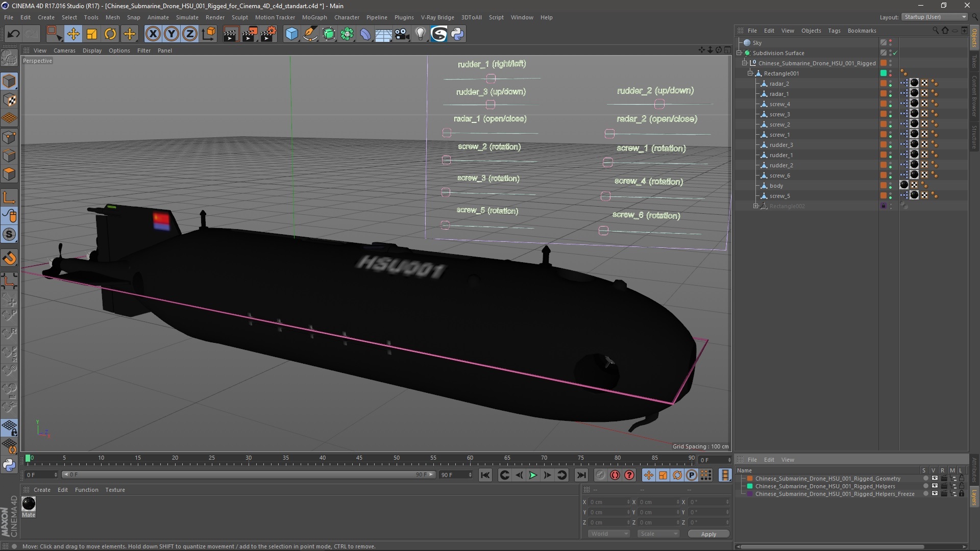Screen dimensions: 980x551
Task: Toggle the Snap magnet icon in left sidebar
Action: tap(9, 258)
